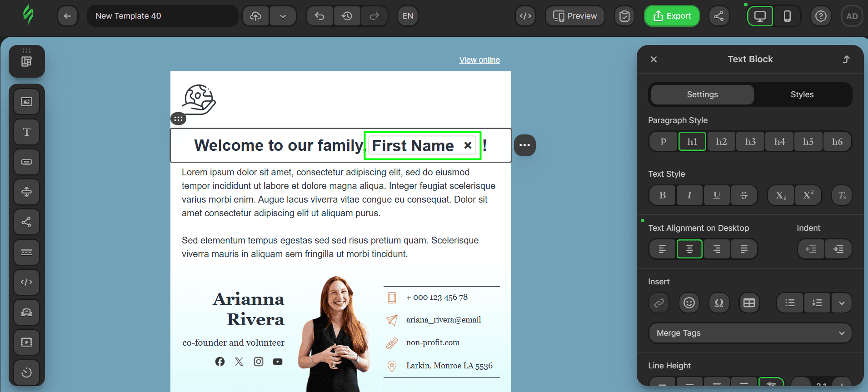Image resolution: width=868 pixels, height=392 pixels.
Task: Select the Text block tool in sidebar
Action: coord(27,132)
